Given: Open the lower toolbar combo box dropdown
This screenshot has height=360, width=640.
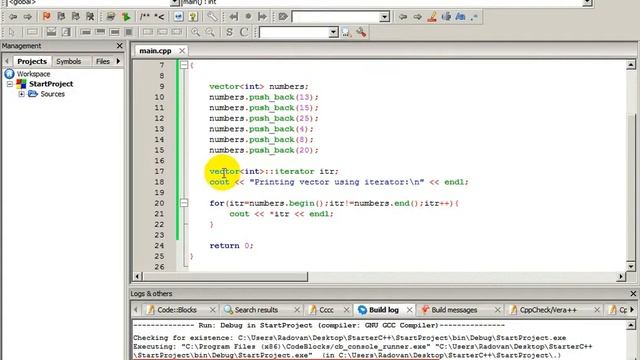Looking at the screenshot, I should (333, 32).
